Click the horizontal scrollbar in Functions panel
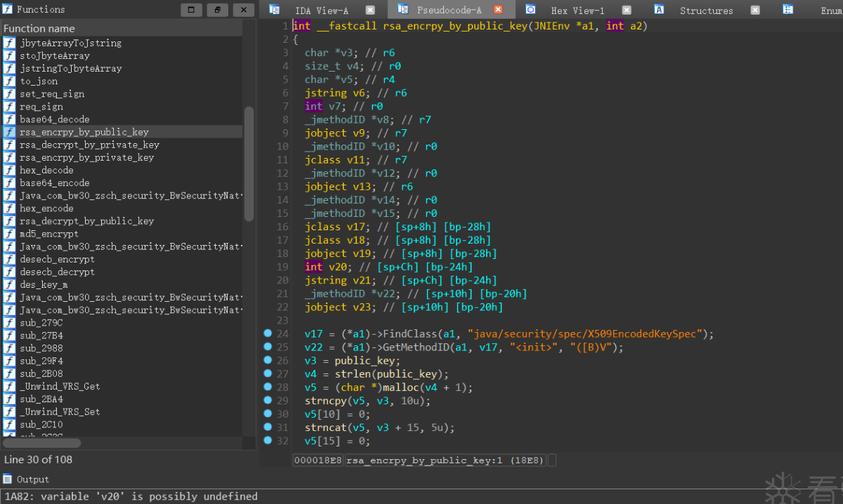Image resolution: width=843 pixels, height=504 pixels. 42,443
